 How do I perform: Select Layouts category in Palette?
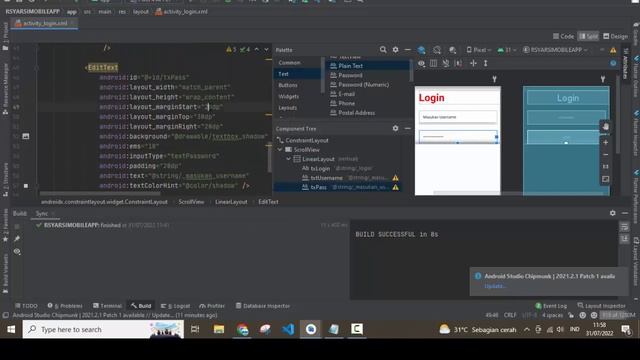pos(287,108)
